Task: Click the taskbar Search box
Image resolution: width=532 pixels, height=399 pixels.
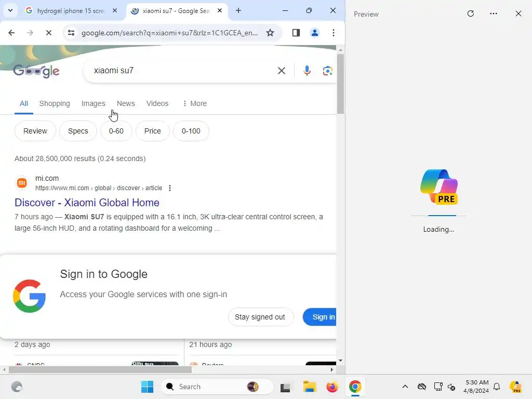Action: [217, 387]
